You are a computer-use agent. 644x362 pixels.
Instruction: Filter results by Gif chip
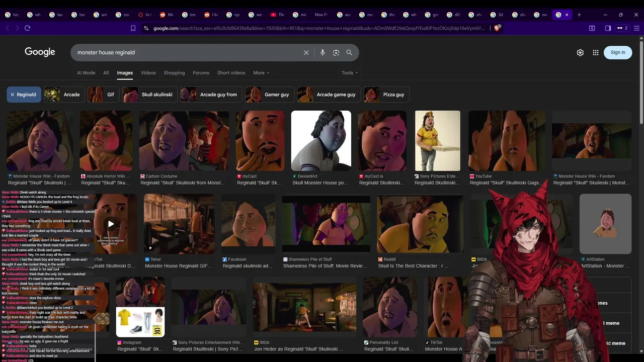point(103,95)
